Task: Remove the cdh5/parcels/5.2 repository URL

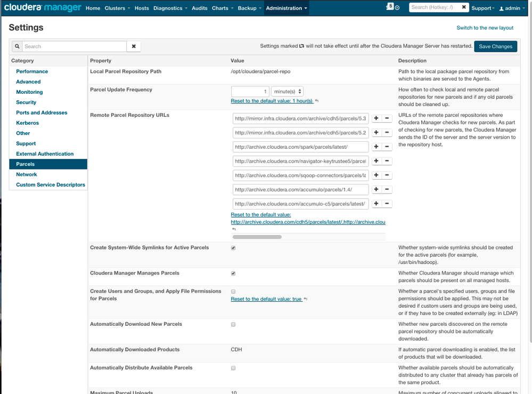Action: [387, 132]
